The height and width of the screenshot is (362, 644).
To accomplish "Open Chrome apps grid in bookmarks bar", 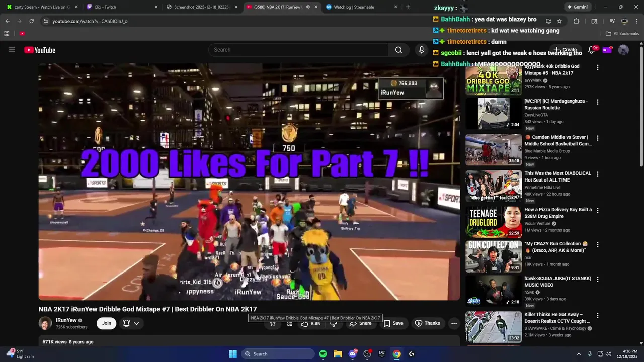I will click(7, 34).
